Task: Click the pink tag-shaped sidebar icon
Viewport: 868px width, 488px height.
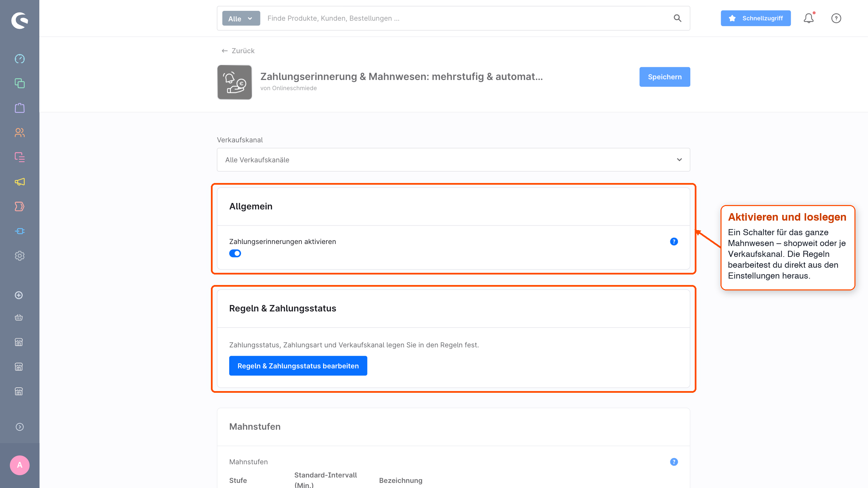Action: [20, 206]
